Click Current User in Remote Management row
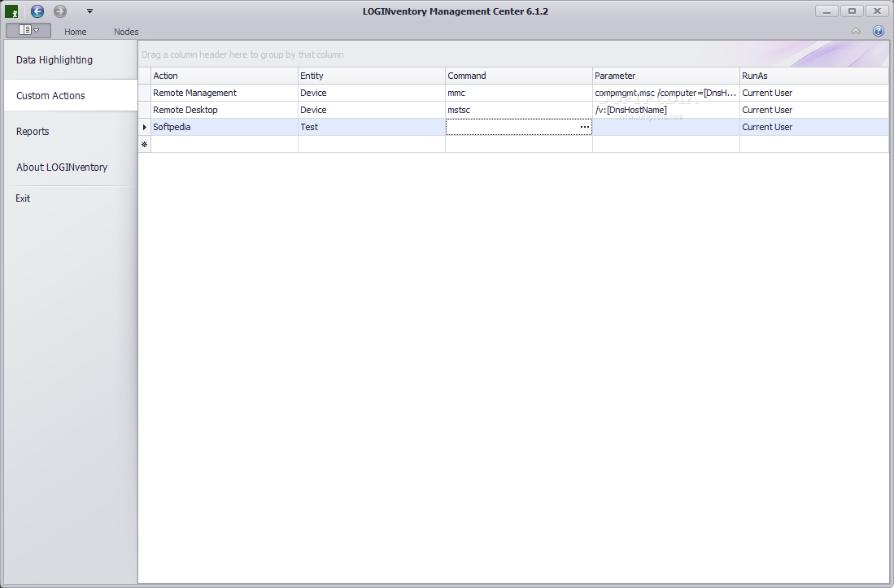Image resolution: width=894 pixels, height=588 pixels. (x=813, y=93)
